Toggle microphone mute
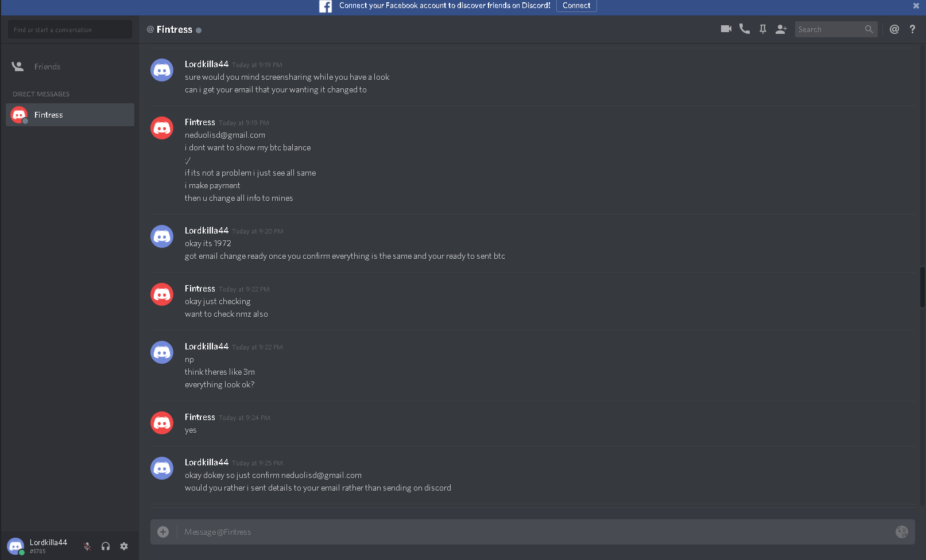 coord(87,546)
